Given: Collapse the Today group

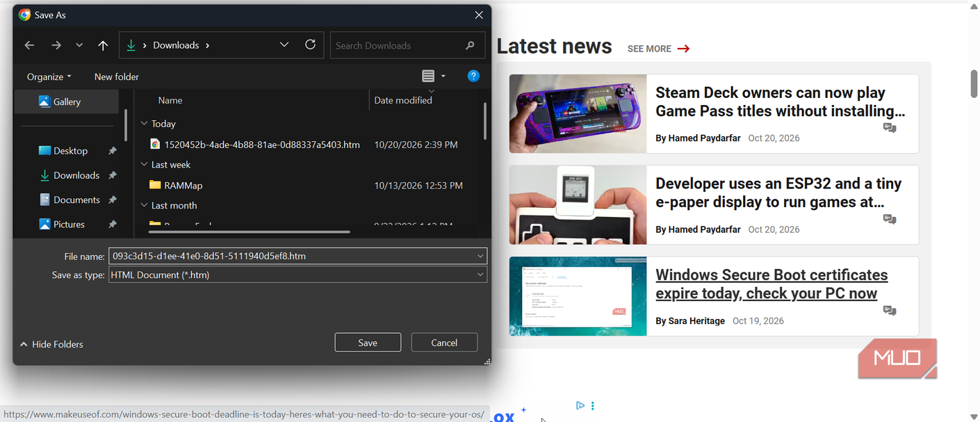Looking at the screenshot, I should tap(145, 124).
